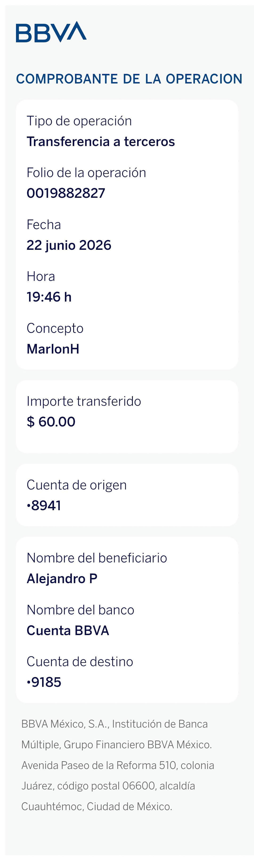Click the Importe transferido label
The height and width of the screenshot is (868, 254).
[84, 401]
